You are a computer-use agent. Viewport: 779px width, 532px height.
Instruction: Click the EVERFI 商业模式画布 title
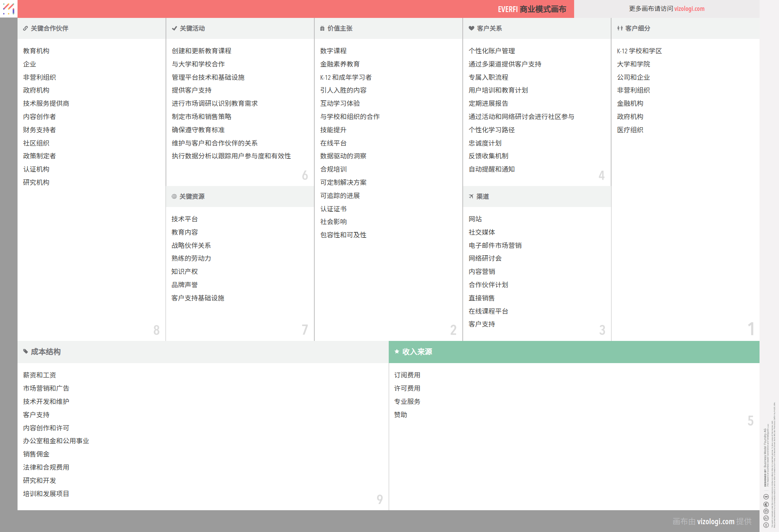(532, 9)
